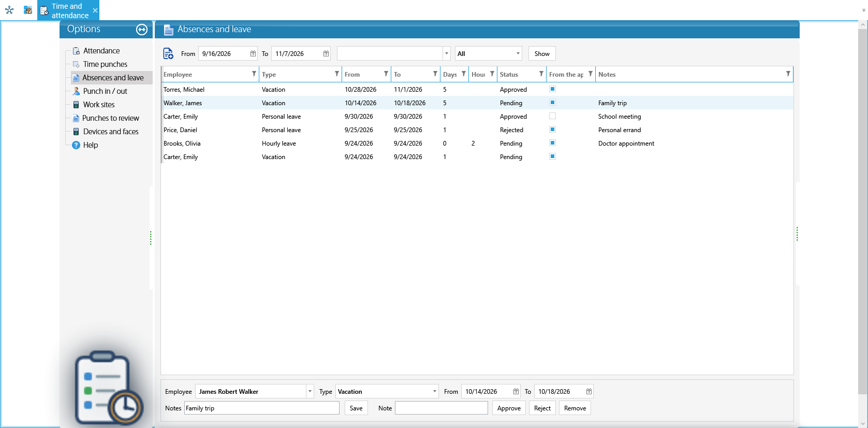Image resolution: width=868 pixels, height=428 pixels.
Task: Open Devices and faces
Action: (111, 132)
